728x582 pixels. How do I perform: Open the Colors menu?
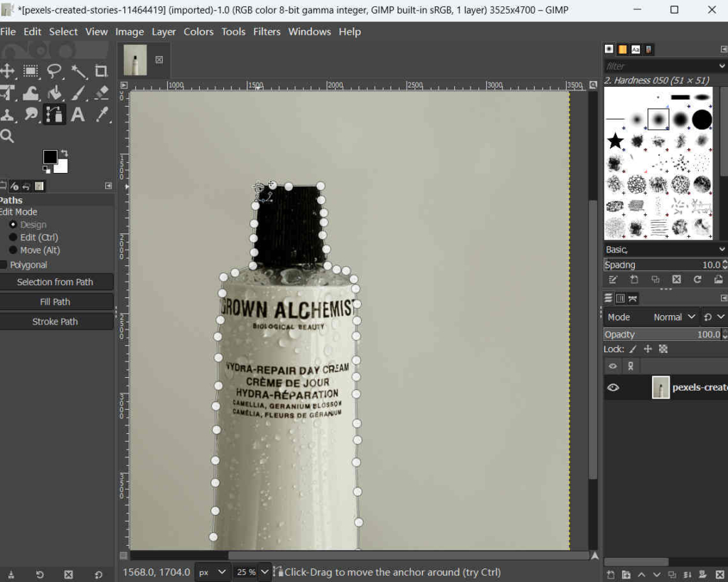(x=198, y=31)
